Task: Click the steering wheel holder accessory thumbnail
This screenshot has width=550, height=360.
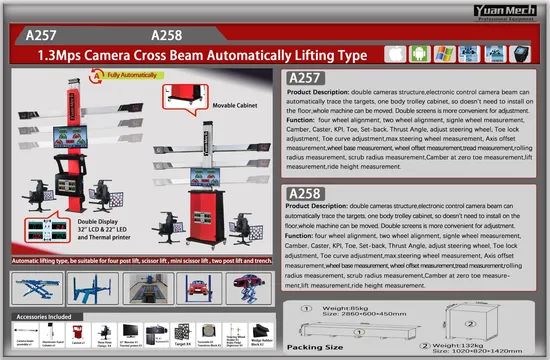Action: pyautogui.click(x=234, y=335)
